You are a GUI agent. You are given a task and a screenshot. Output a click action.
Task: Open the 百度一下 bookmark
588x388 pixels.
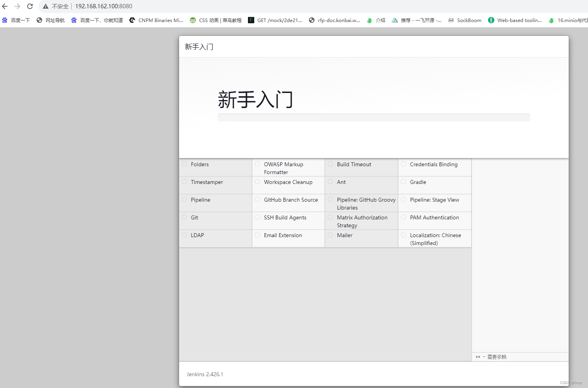pyautogui.click(x=16, y=20)
